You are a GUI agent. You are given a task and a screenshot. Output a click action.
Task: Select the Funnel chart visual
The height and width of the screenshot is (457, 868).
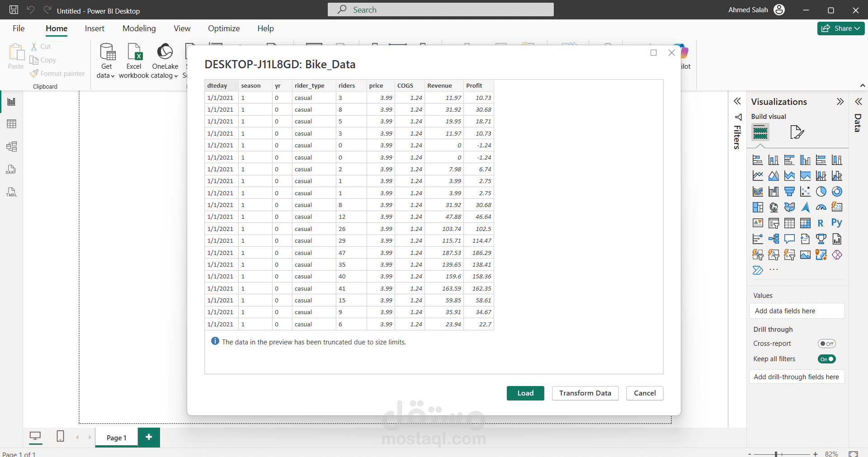[x=789, y=192]
